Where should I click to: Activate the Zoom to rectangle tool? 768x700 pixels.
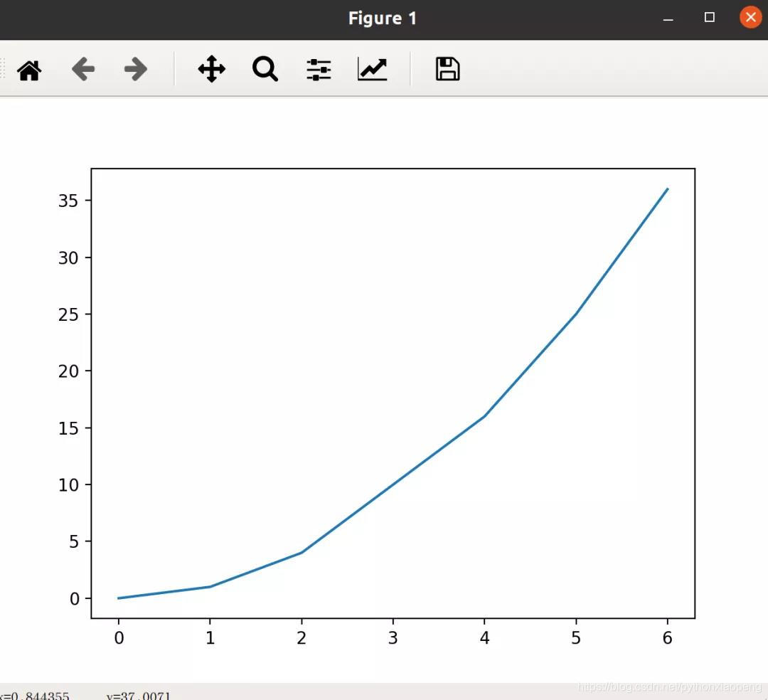pos(265,68)
